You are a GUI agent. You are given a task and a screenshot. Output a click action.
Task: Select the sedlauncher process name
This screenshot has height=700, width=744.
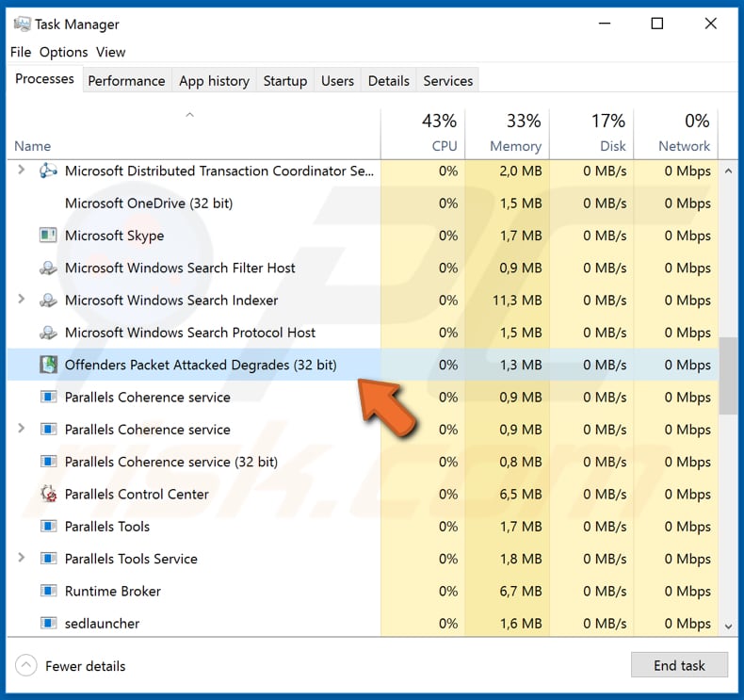(x=102, y=623)
